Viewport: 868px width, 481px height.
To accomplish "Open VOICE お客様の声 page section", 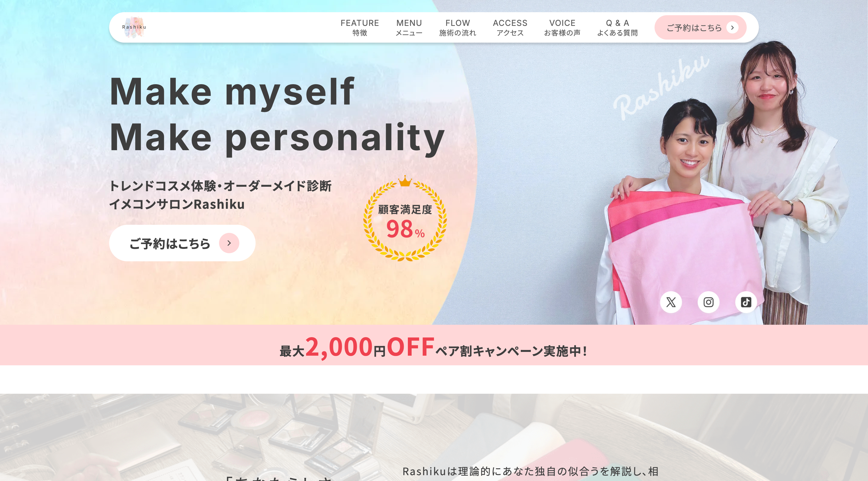I will coord(562,28).
